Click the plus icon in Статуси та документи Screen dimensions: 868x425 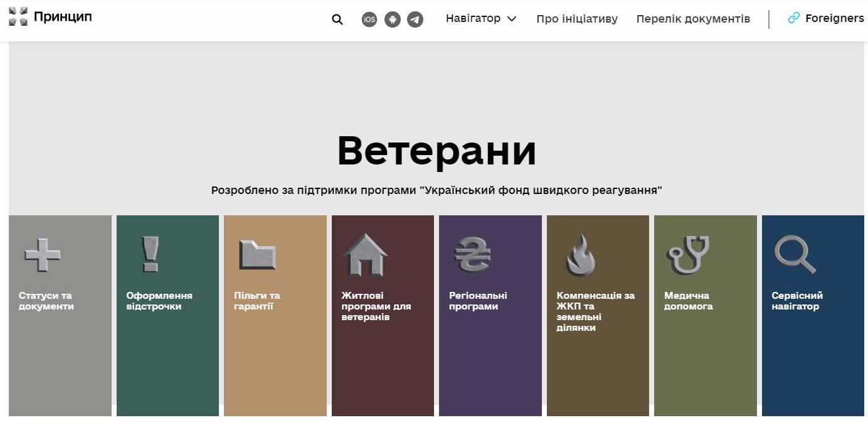click(43, 255)
